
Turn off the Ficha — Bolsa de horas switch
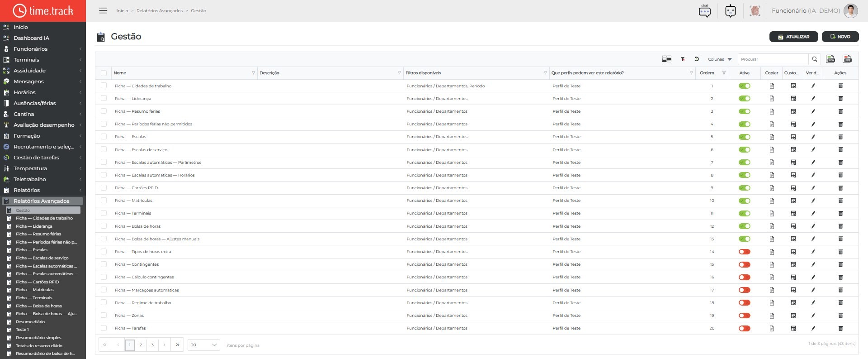(x=744, y=226)
